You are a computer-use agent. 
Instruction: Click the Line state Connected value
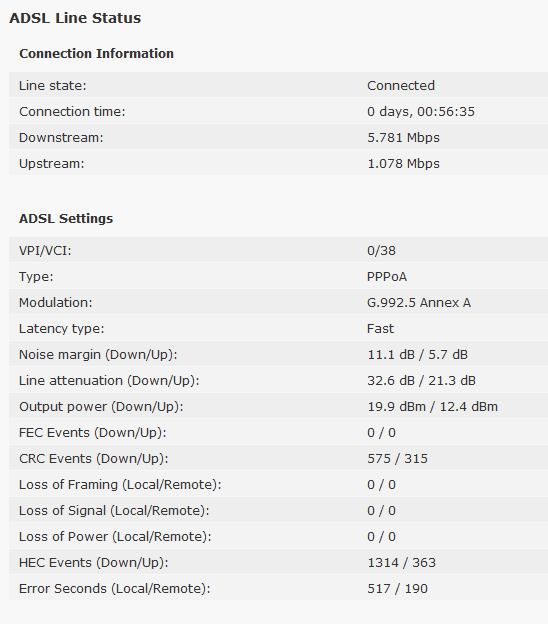[401, 86]
